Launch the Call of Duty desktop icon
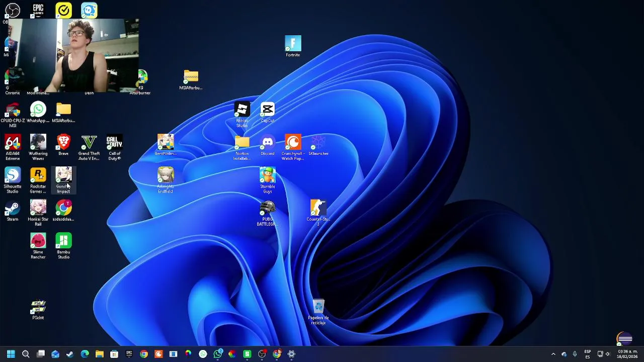The image size is (644, 362). pyautogui.click(x=115, y=147)
